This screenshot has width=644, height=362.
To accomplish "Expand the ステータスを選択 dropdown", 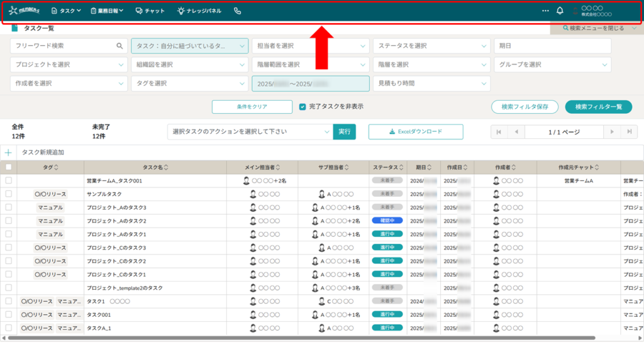I will coord(431,46).
